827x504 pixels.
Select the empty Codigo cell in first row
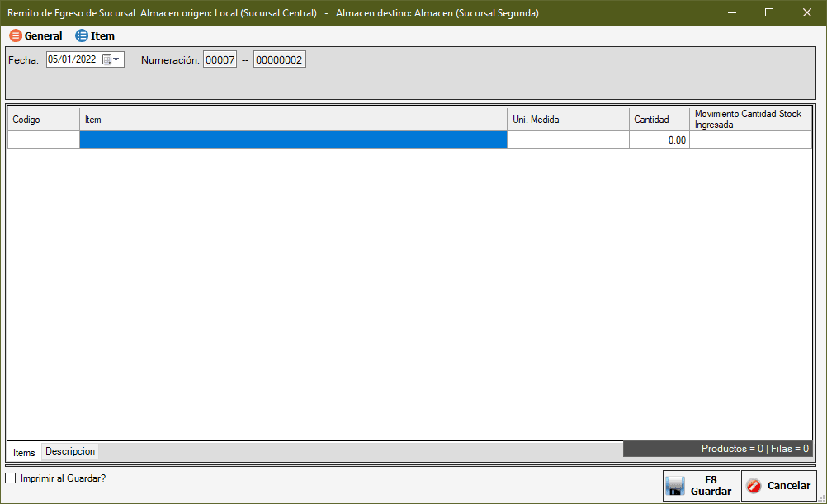tap(43, 140)
